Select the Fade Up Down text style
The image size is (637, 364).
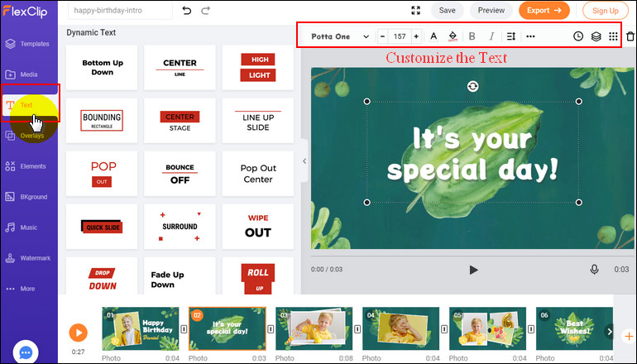tap(180, 275)
